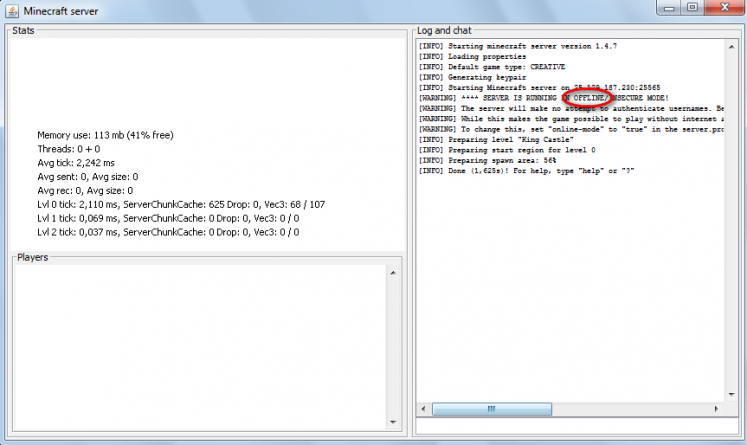Click warning line about setting "online-mode" to "true"
The width and height of the screenshot is (747, 445).
click(x=571, y=130)
